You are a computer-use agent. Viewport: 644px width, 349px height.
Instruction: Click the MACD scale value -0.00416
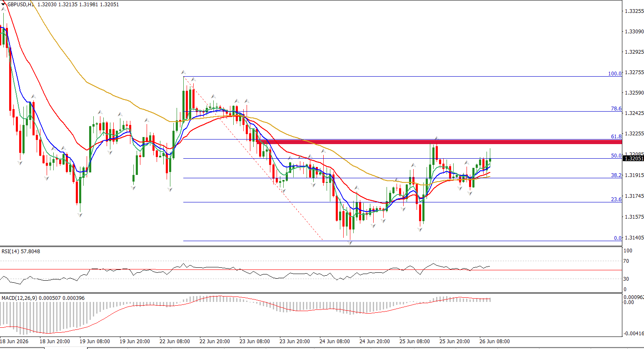click(634, 334)
